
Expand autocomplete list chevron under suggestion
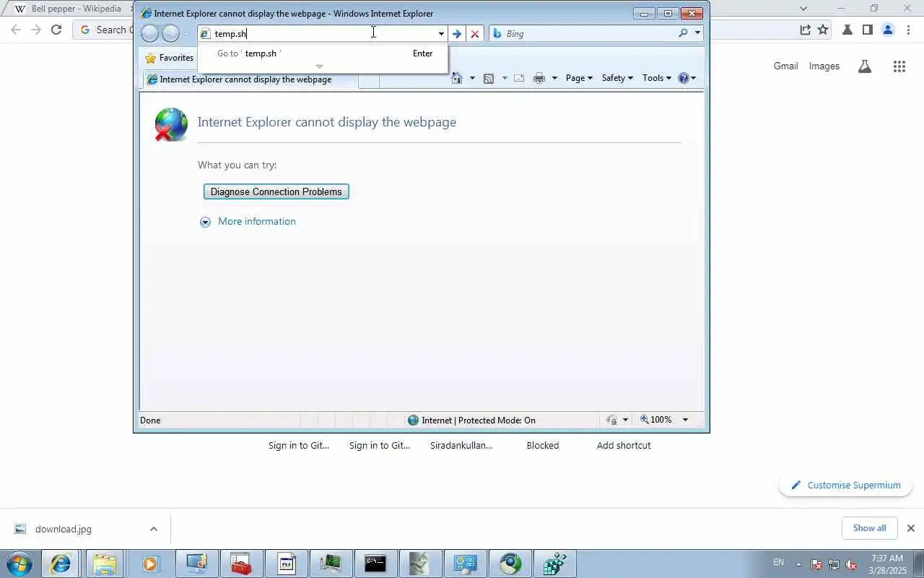[x=320, y=66]
